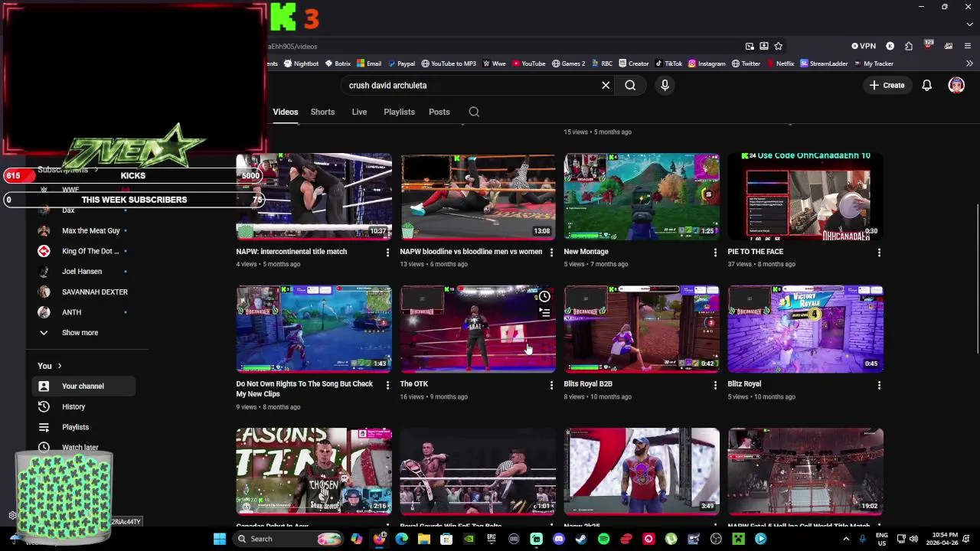Viewport: 980px width, 551px height.
Task: Open options for Blitz Royal B2B
Action: click(715, 385)
